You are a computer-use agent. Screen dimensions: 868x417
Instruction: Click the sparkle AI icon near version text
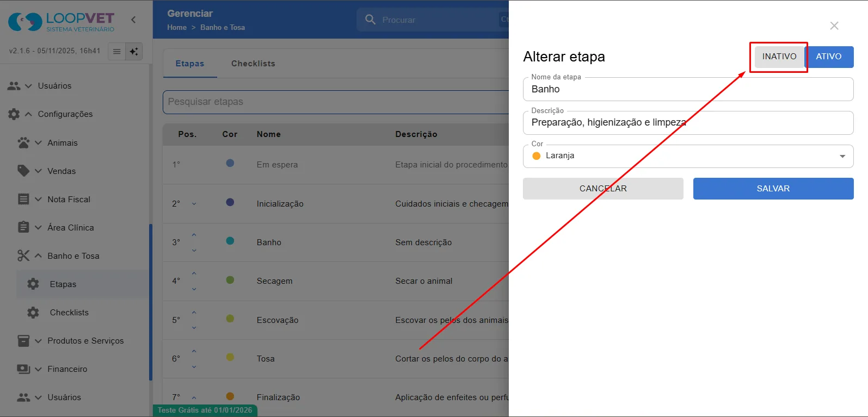coord(134,51)
